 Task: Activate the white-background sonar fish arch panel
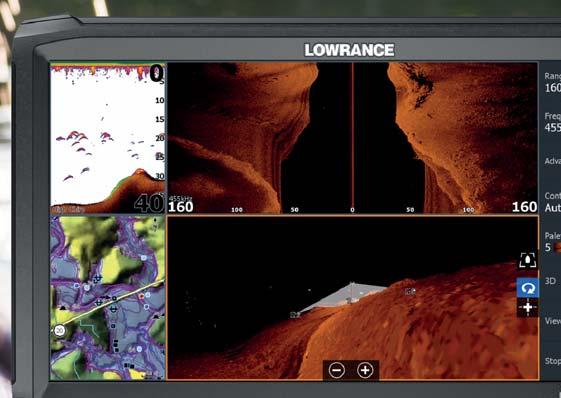pos(108,139)
